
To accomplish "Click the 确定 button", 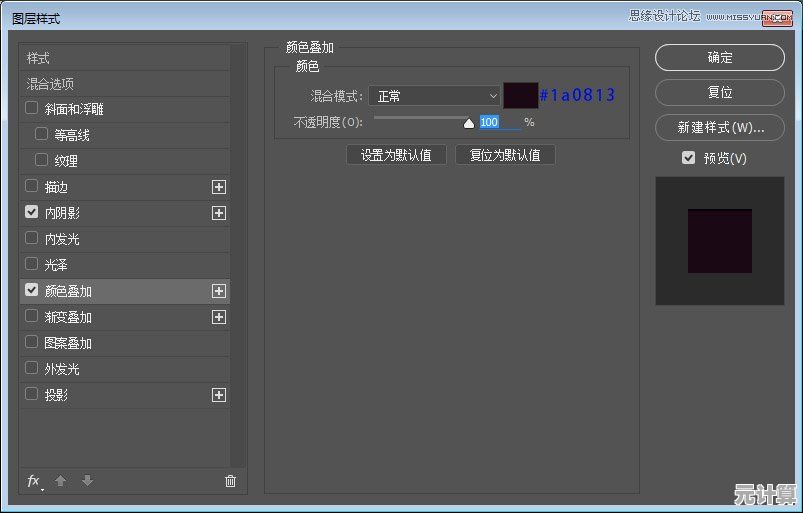I will [x=719, y=58].
